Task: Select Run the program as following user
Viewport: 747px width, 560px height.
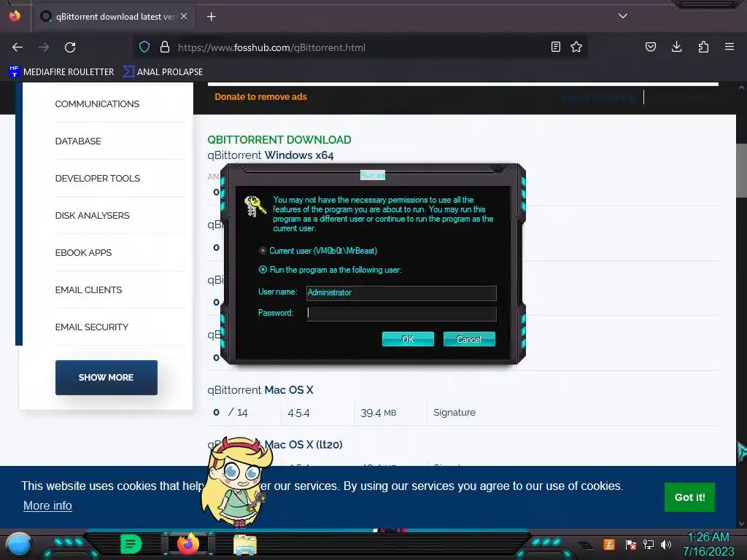Action: point(263,270)
